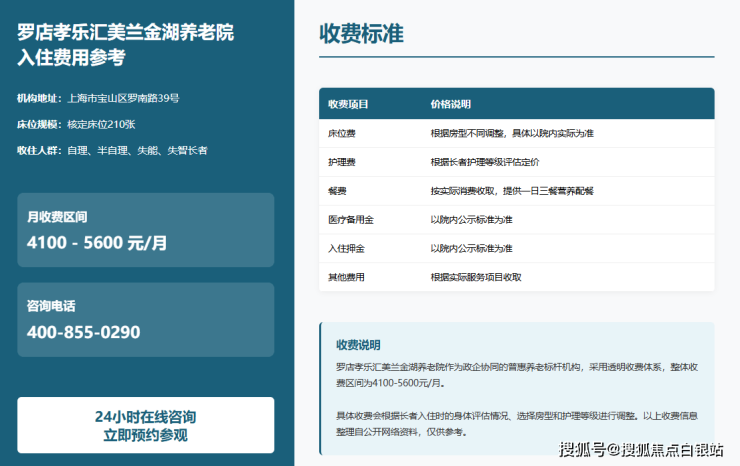740x466 pixels.
Task: Click the 收费项目 column header
Action: point(348,104)
